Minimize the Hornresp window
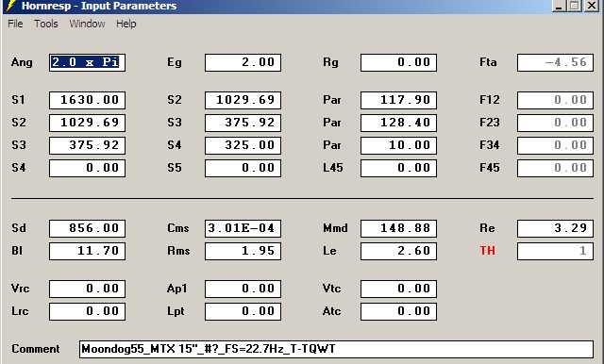Screen dimensions: 604x364 (x=560, y=6)
